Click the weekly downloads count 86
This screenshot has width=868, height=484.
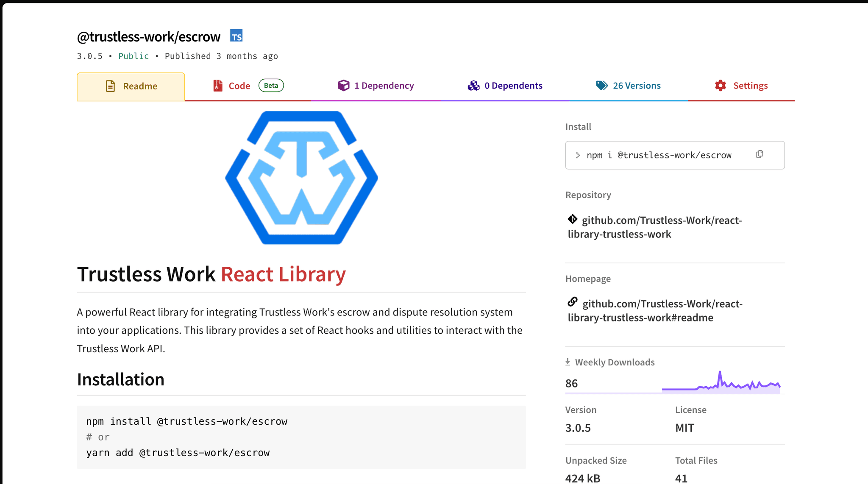tap(571, 383)
